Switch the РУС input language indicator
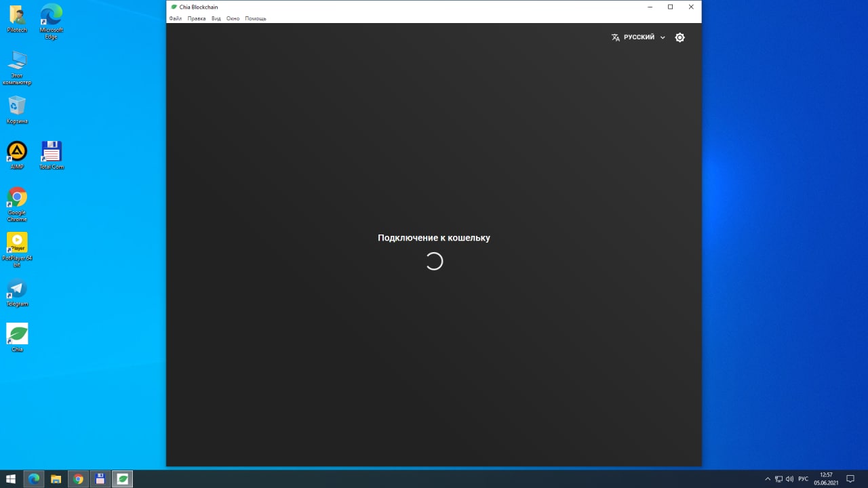This screenshot has width=868, height=488. (x=804, y=479)
